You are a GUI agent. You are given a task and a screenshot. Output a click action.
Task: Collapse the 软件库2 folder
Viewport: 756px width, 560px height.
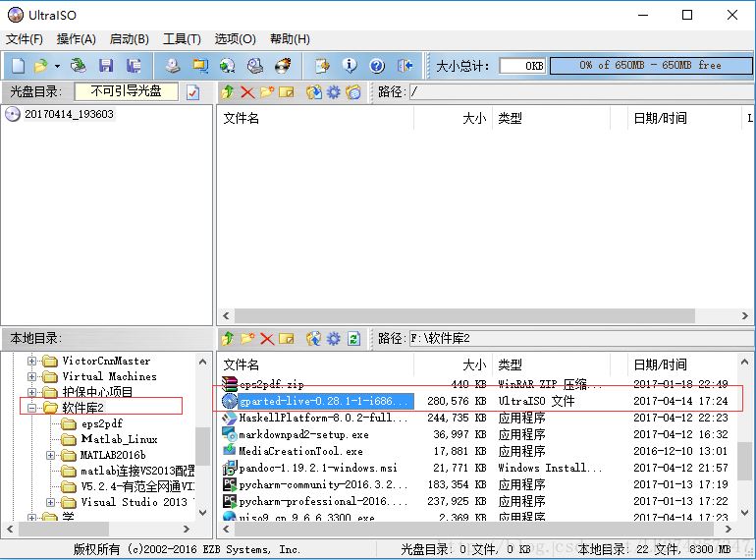click(x=31, y=408)
